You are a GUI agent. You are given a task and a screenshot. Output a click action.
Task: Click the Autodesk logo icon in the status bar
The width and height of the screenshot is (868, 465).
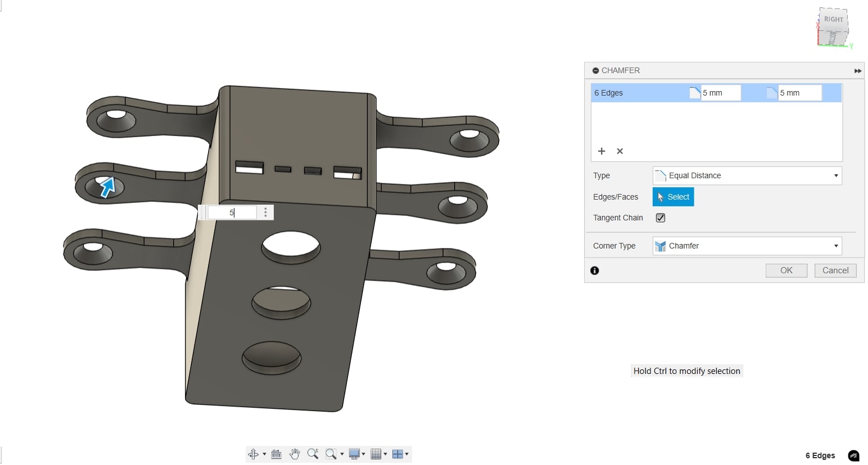click(853, 455)
